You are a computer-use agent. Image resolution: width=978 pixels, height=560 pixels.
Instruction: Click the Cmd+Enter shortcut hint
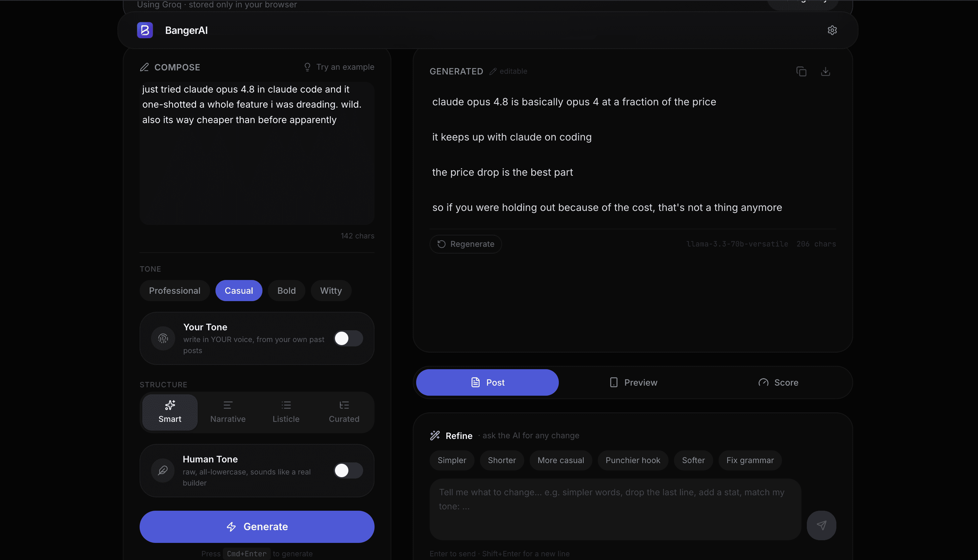(x=246, y=554)
